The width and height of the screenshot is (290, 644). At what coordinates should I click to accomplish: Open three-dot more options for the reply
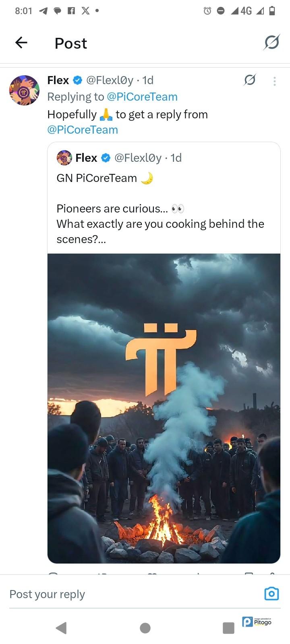[274, 81]
